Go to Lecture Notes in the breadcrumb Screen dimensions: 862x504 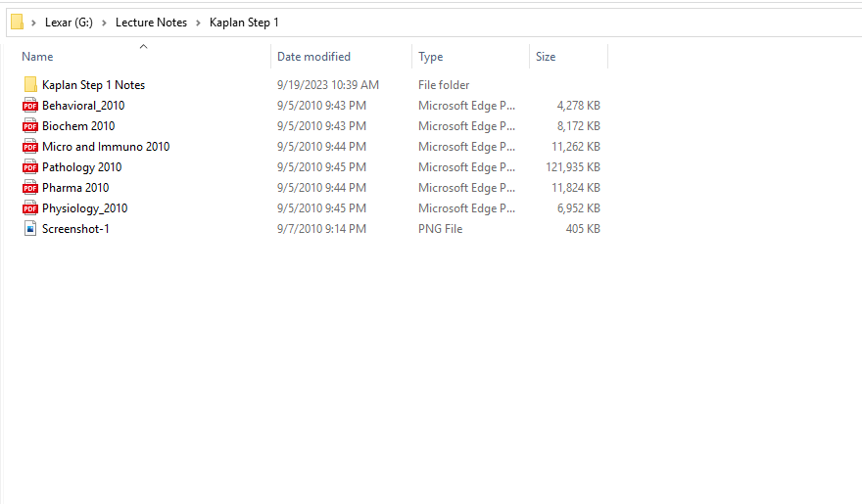[x=151, y=23]
